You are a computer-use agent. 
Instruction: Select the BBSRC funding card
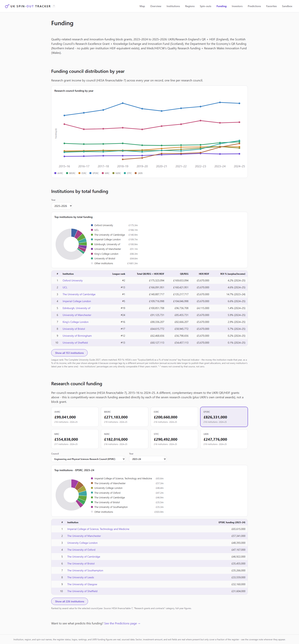(x=125, y=417)
